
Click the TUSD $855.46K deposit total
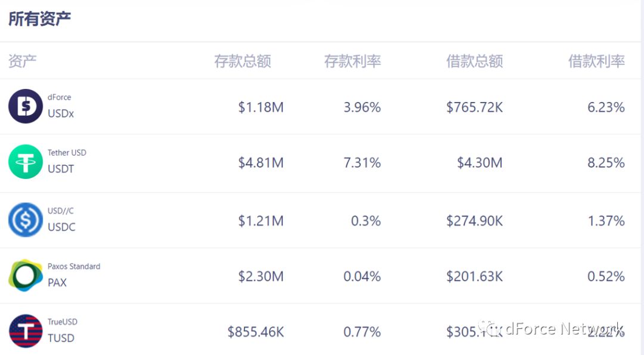click(x=255, y=332)
